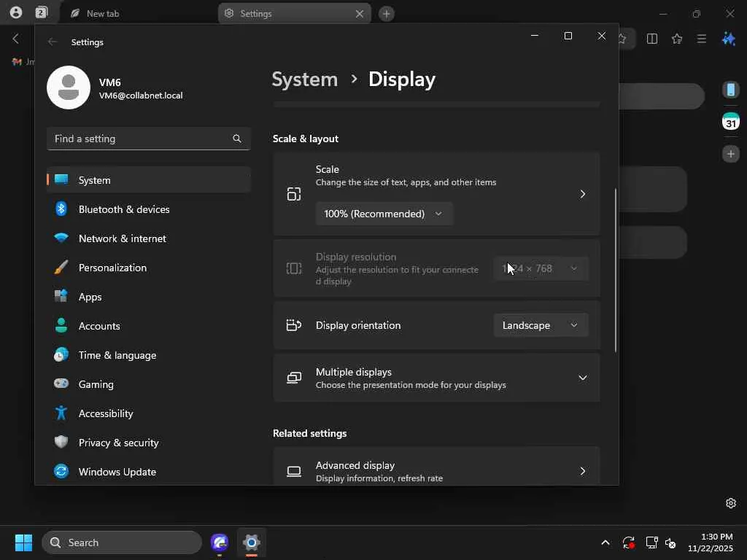Open Advanced display settings
Viewport: 747px width, 560px height.
436,471
